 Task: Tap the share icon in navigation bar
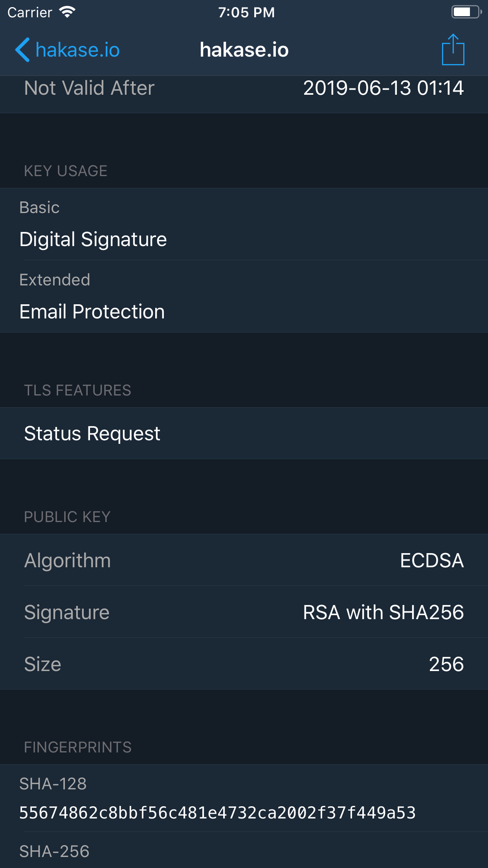tap(454, 50)
